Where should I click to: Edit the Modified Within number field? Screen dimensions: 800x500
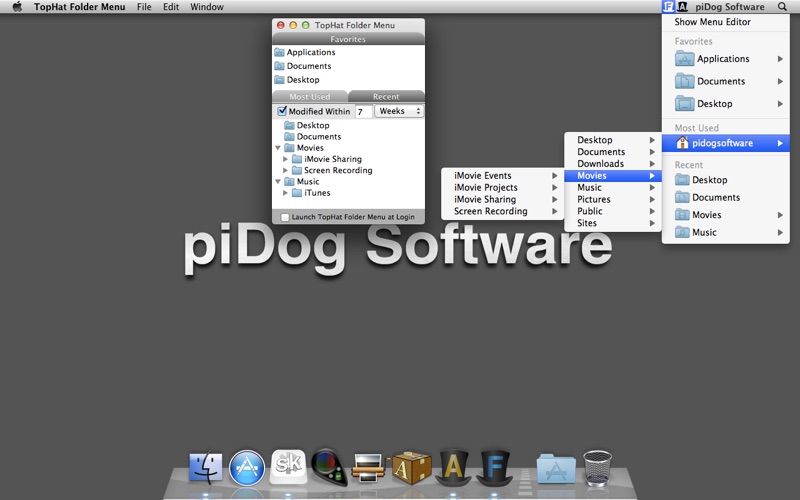pos(363,111)
